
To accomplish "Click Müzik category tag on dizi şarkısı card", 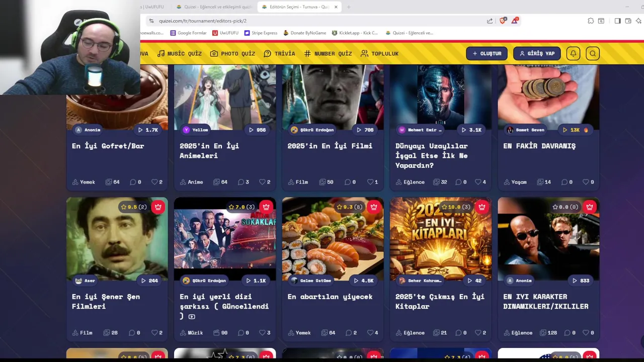I will 191,333.
